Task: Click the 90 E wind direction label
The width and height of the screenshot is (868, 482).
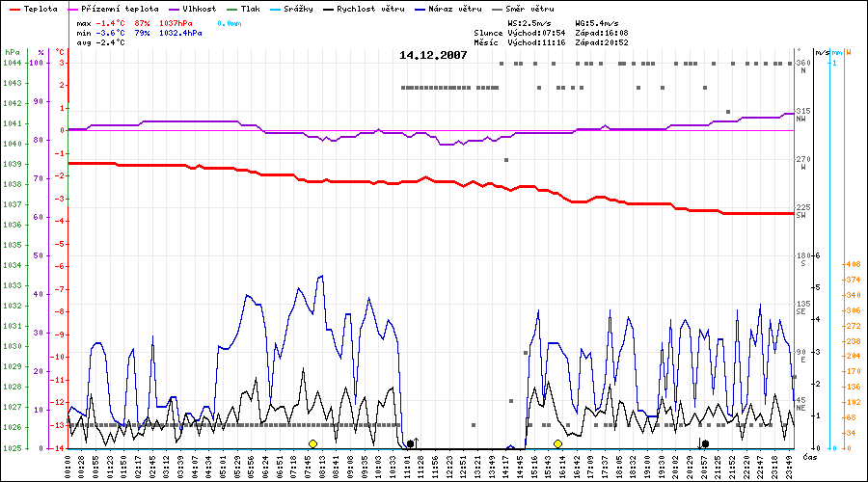Action: [x=803, y=356]
